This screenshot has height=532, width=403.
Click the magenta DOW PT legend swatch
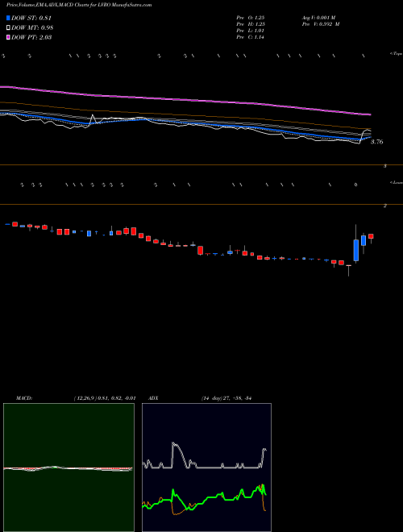click(x=9, y=37)
